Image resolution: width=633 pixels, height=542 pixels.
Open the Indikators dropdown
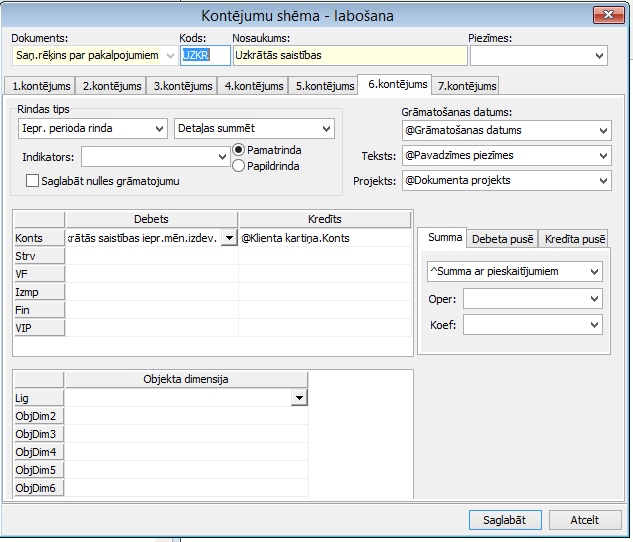[x=222, y=157]
